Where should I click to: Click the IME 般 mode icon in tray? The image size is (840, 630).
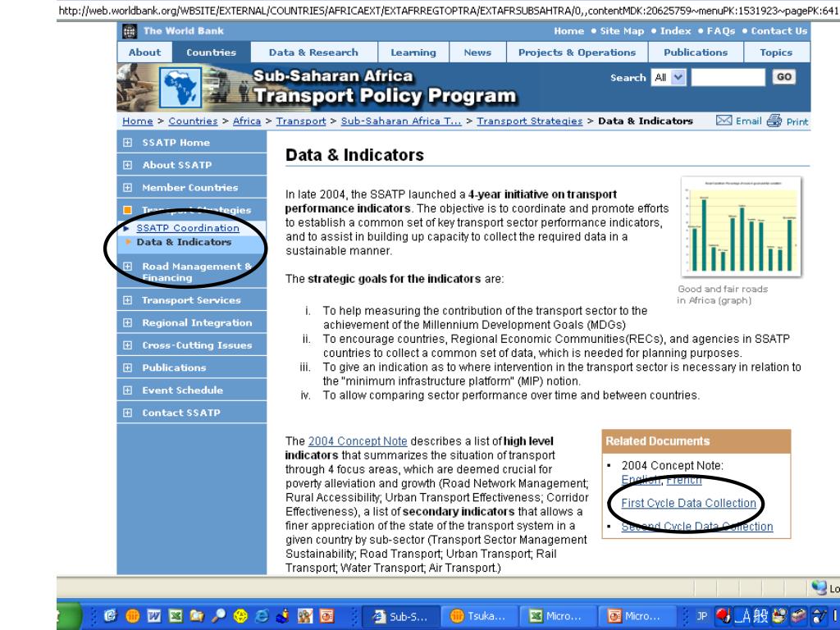pos(760,616)
